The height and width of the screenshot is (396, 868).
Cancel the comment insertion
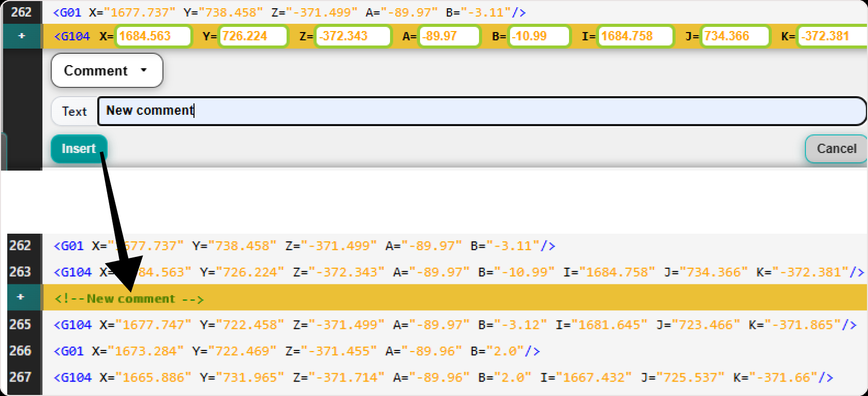point(836,149)
